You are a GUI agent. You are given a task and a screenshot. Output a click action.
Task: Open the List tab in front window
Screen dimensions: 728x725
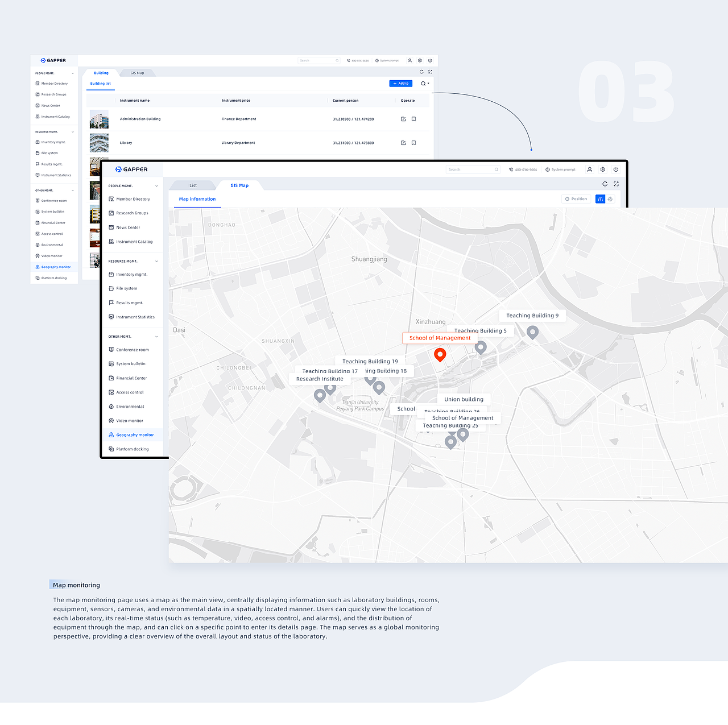[193, 185]
